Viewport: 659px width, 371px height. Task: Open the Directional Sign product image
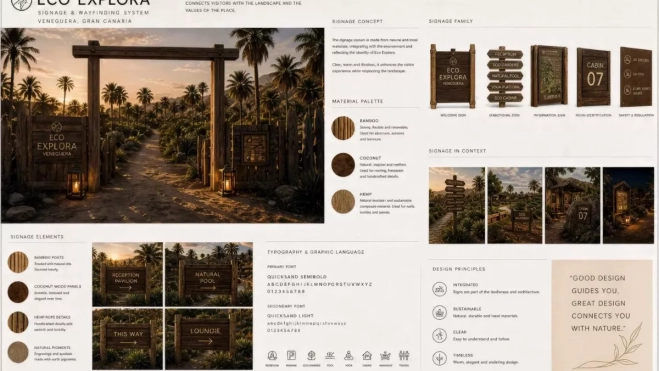[505, 76]
